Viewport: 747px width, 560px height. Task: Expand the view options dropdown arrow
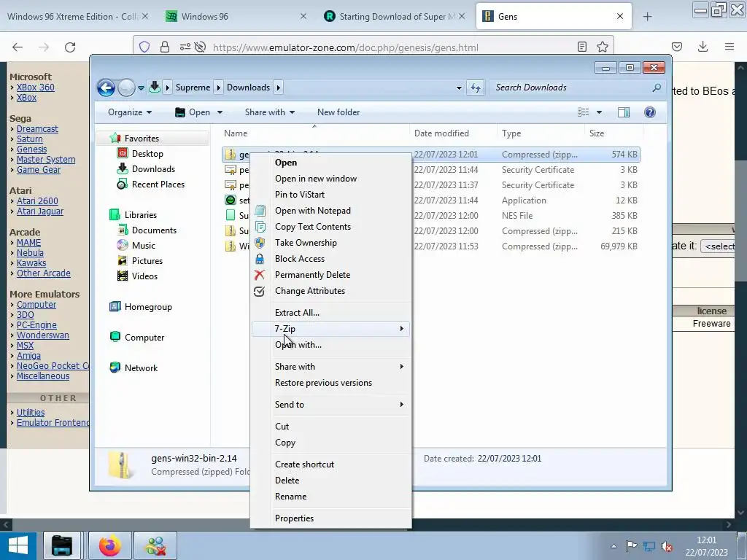point(600,112)
